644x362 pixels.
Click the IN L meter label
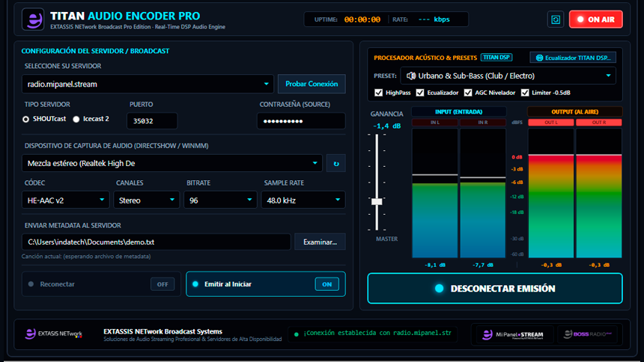[x=435, y=123]
